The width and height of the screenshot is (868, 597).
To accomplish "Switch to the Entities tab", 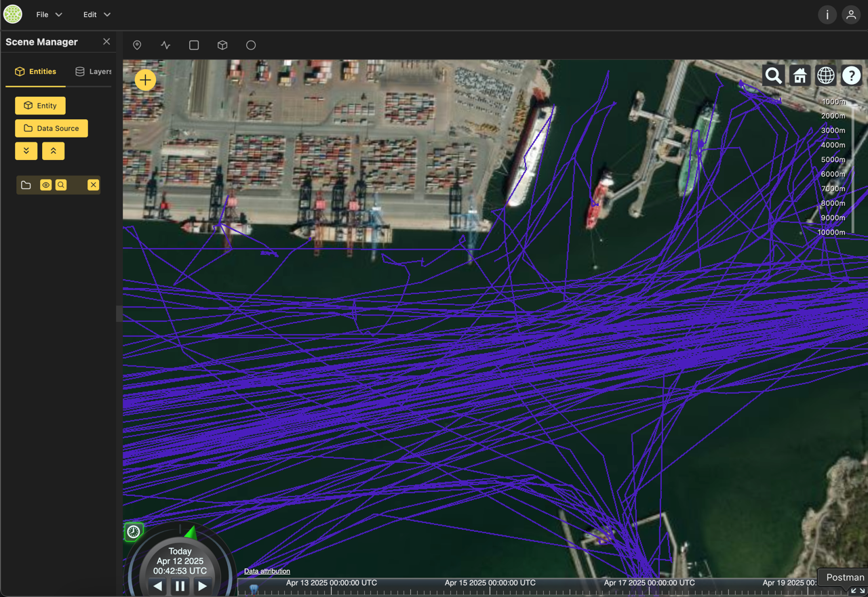I will pos(35,71).
